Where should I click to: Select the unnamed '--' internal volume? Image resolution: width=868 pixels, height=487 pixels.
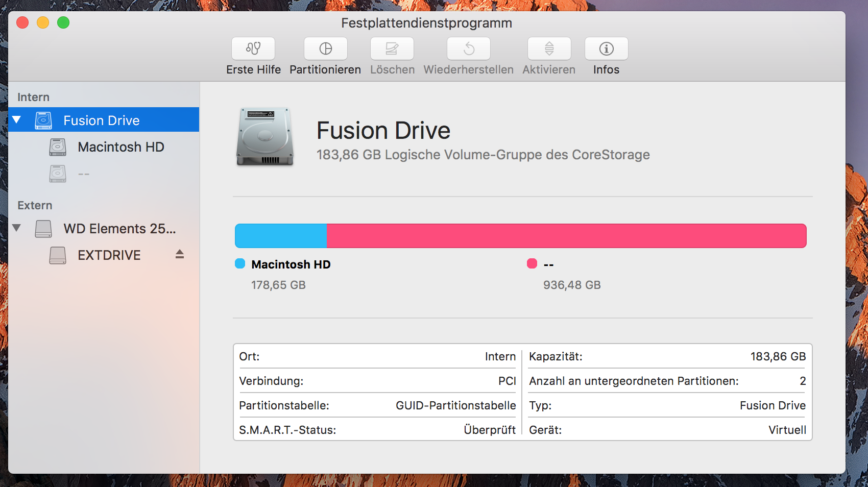[x=84, y=174]
